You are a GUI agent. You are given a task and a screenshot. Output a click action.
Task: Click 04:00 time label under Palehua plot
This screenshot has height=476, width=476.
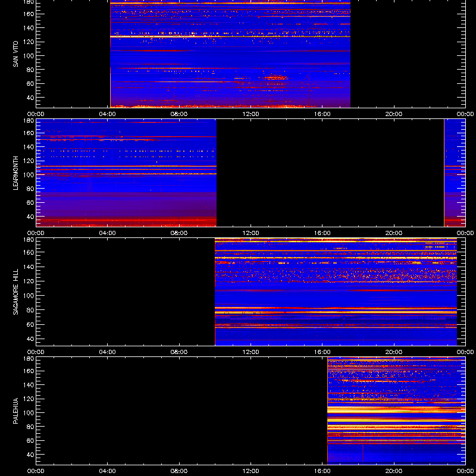pyautogui.click(x=108, y=471)
